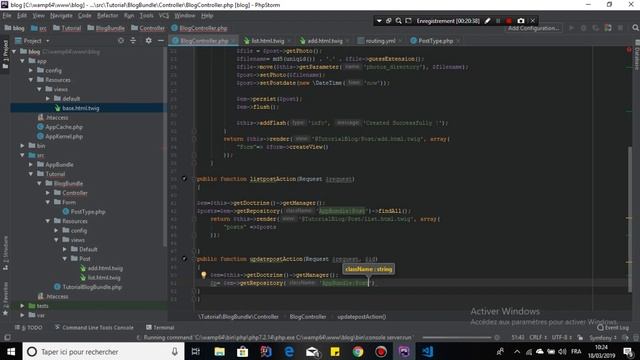
Task: Click the gutter override icon beside listpostAction
Action: click(184, 179)
